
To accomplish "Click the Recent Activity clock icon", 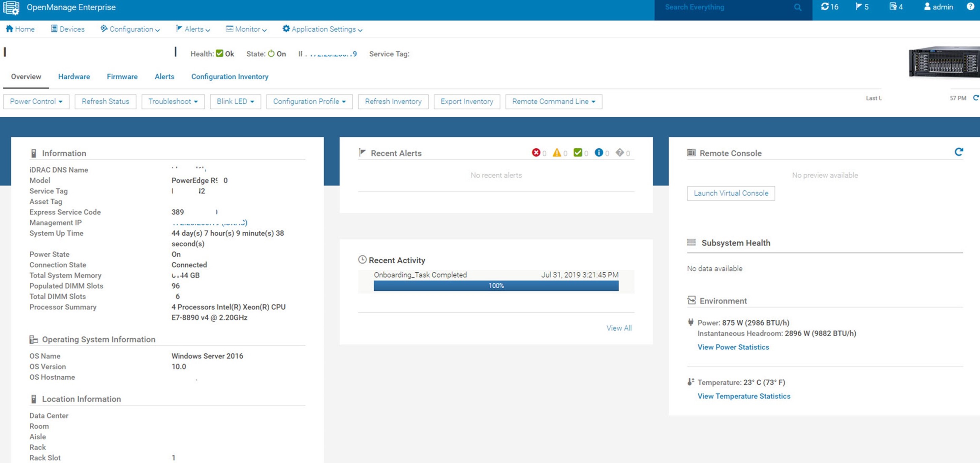I will 362,260.
